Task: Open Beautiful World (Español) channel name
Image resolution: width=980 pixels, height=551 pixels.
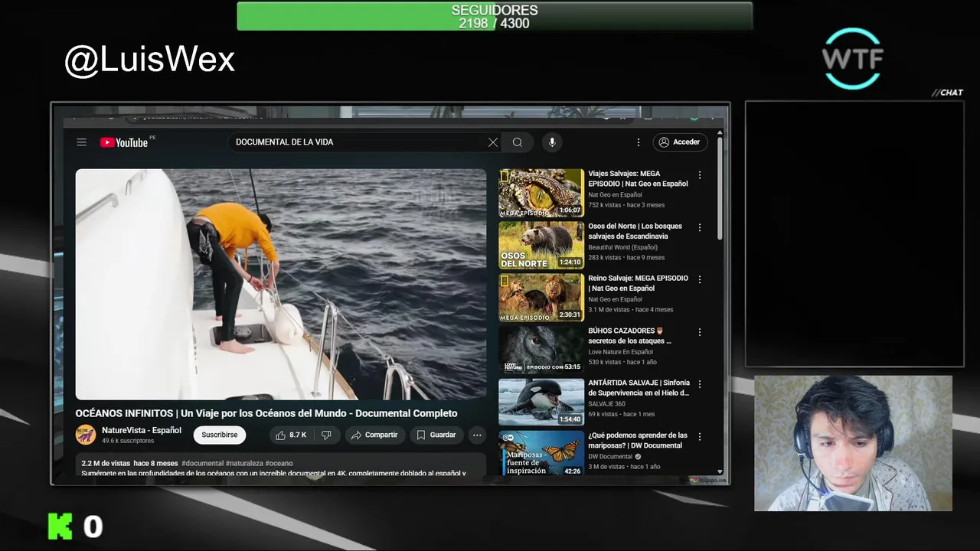Action: pos(622,247)
